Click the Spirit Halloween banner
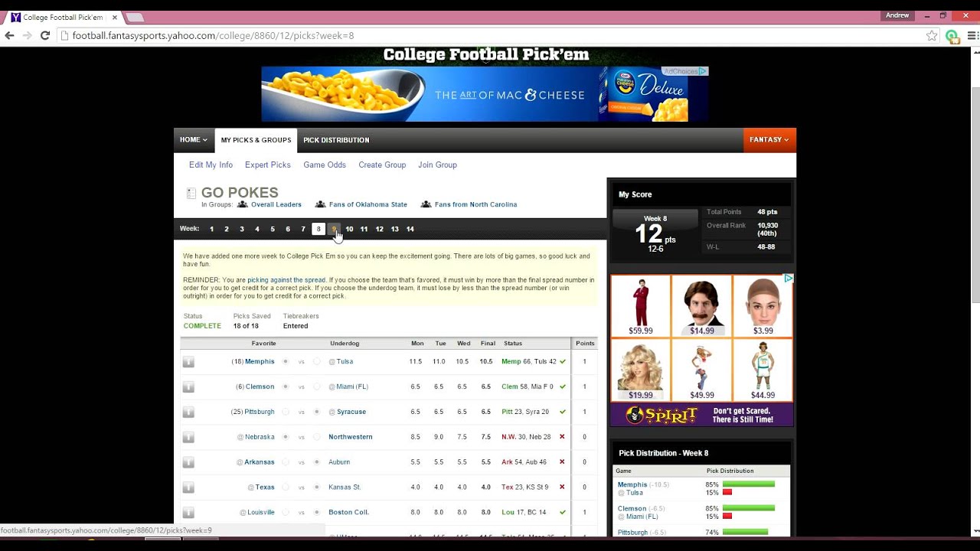980x551 pixels. click(x=702, y=415)
